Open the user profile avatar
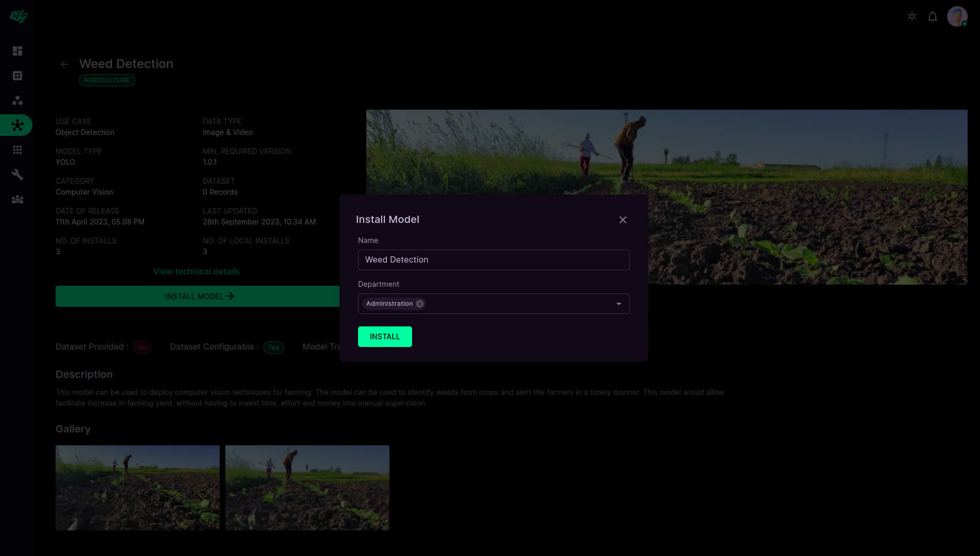 957,16
